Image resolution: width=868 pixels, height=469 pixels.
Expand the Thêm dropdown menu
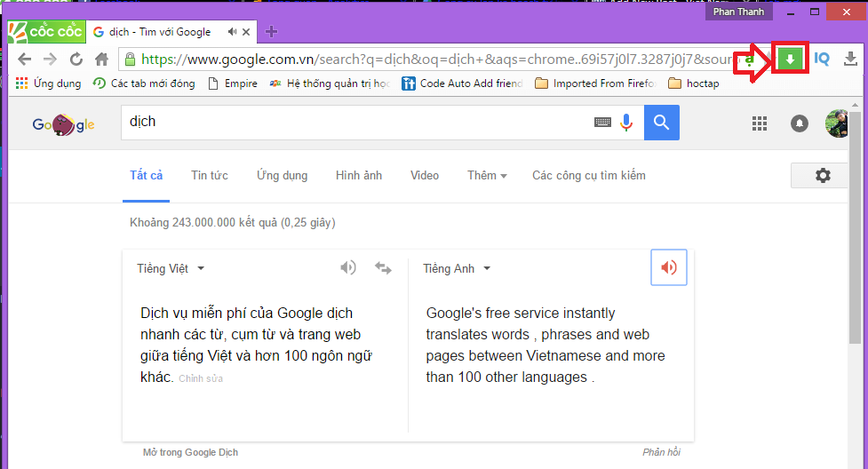(487, 176)
